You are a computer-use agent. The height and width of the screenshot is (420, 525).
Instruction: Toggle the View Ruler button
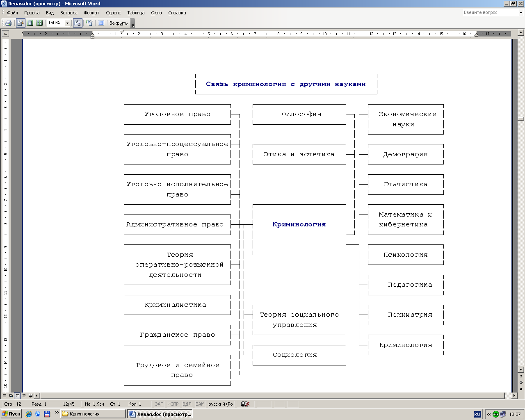[x=78, y=23]
